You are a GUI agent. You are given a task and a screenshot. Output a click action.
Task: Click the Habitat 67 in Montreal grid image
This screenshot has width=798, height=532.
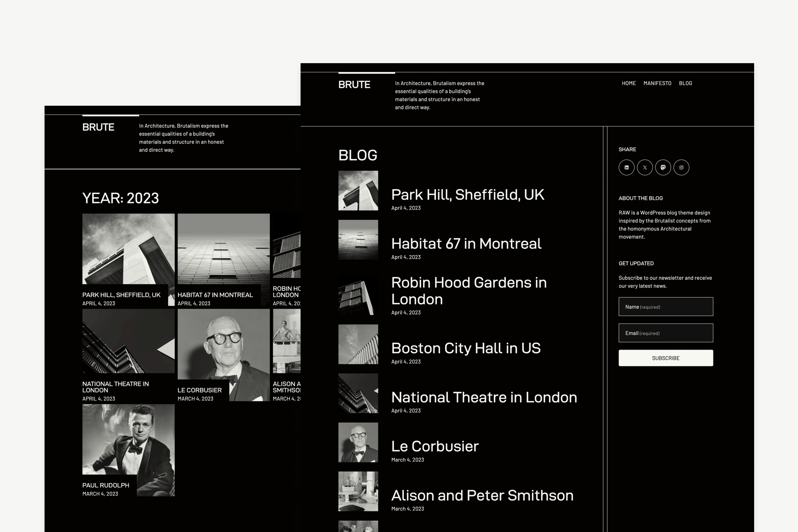pyautogui.click(x=224, y=249)
